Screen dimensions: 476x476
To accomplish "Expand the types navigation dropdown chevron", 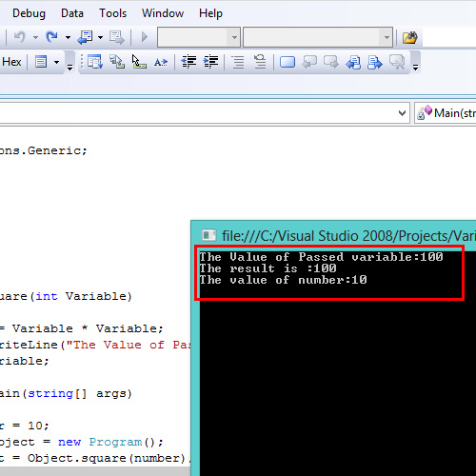I will [x=402, y=113].
